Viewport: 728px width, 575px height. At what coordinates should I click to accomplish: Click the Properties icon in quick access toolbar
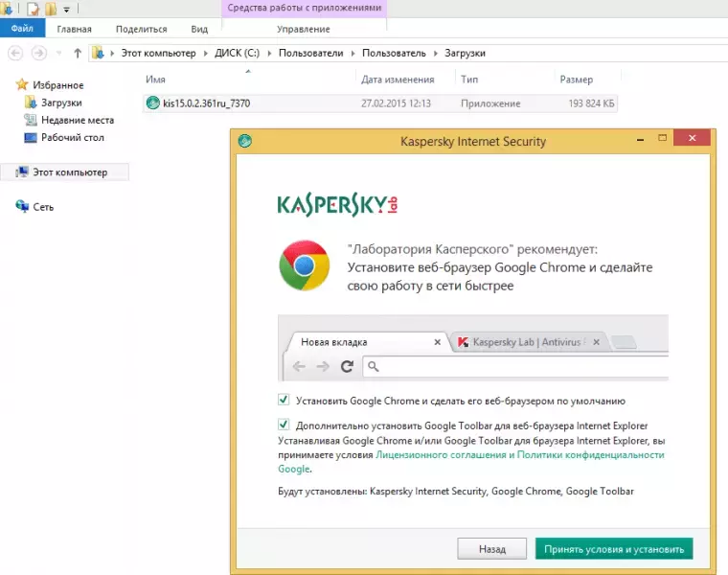click(x=33, y=9)
